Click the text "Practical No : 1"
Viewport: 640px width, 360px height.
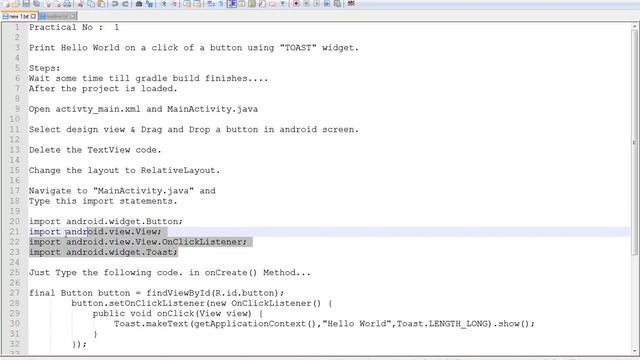tap(74, 27)
